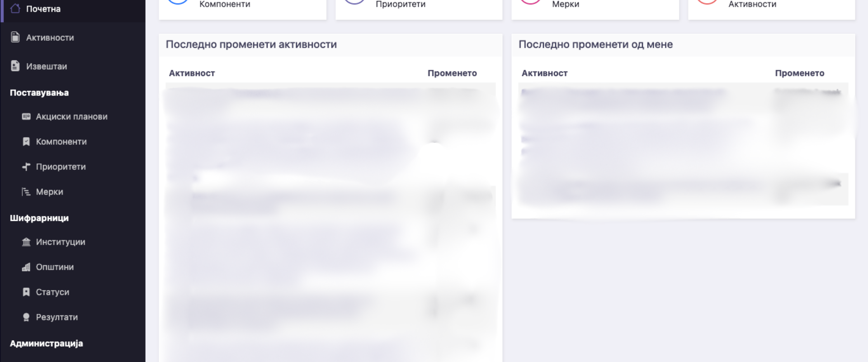Click the Мерки list icon in sidebar
The height and width of the screenshot is (362, 868).
click(26, 192)
